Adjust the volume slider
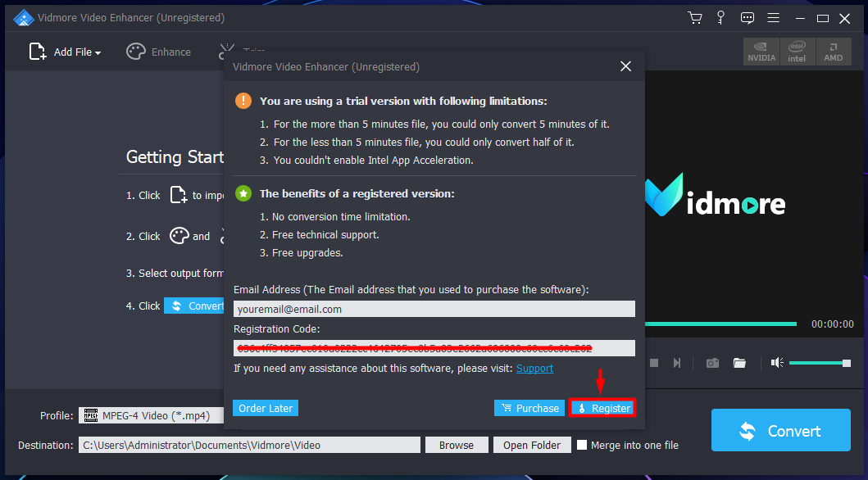This screenshot has width=868, height=480. click(x=820, y=363)
